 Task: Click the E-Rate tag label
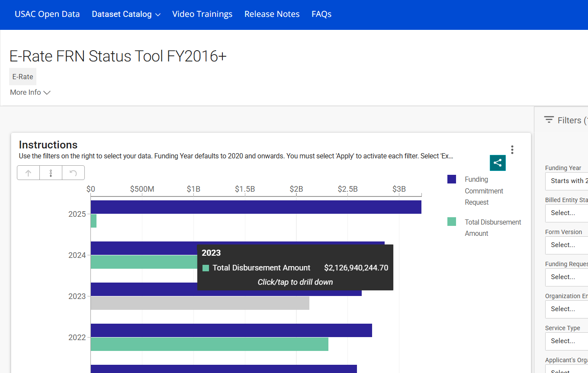(23, 77)
